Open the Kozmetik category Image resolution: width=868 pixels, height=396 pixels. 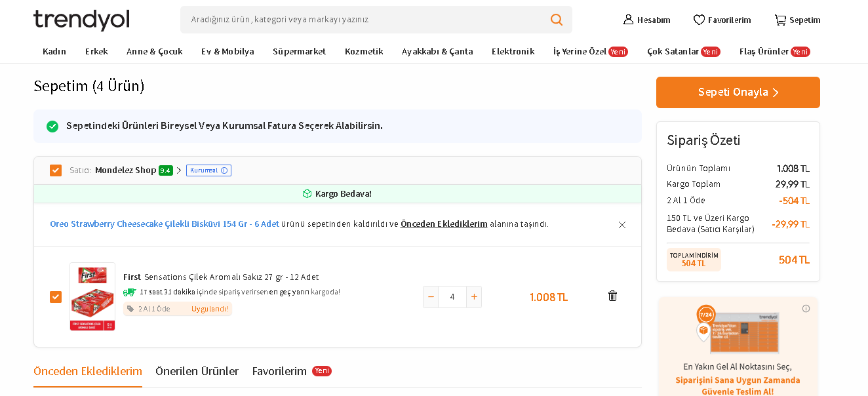pos(364,51)
